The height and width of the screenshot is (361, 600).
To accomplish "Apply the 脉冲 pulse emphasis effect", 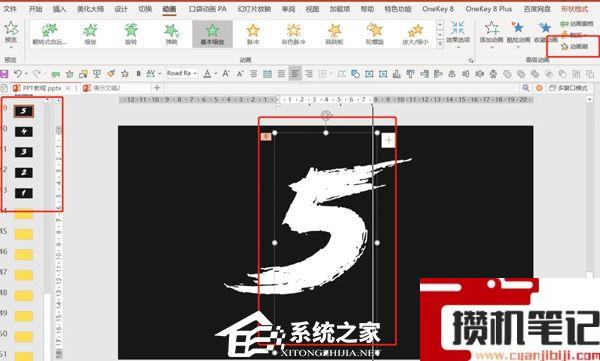I will coord(253,34).
